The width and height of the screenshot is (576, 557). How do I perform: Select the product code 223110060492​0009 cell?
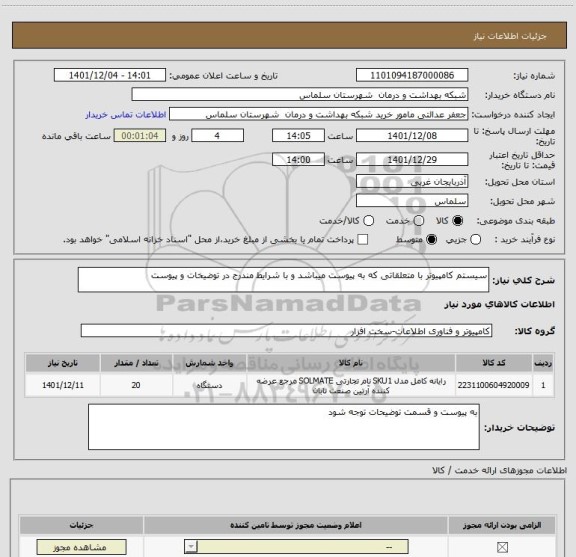coord(493,385)
